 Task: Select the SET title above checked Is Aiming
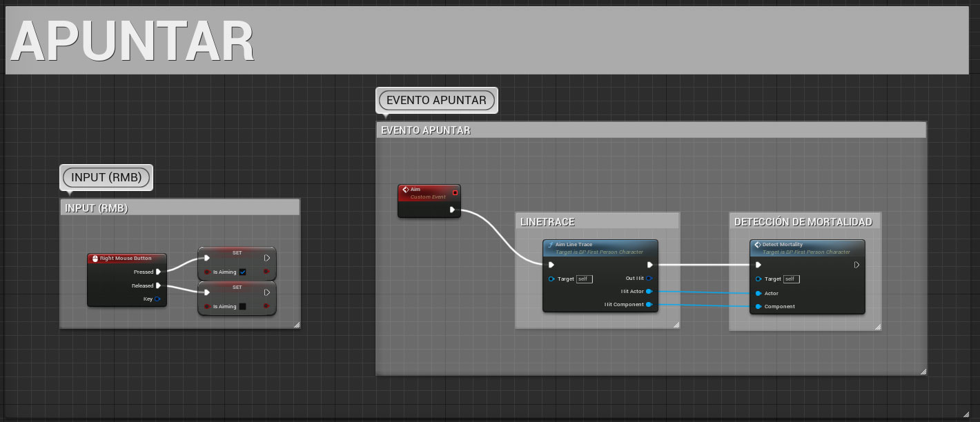tap(237, 252)
